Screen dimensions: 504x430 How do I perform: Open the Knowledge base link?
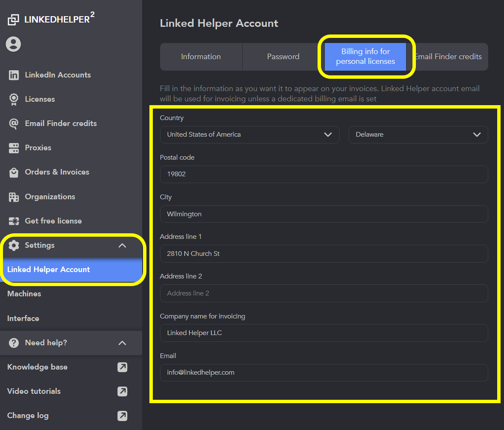[37, 367]
